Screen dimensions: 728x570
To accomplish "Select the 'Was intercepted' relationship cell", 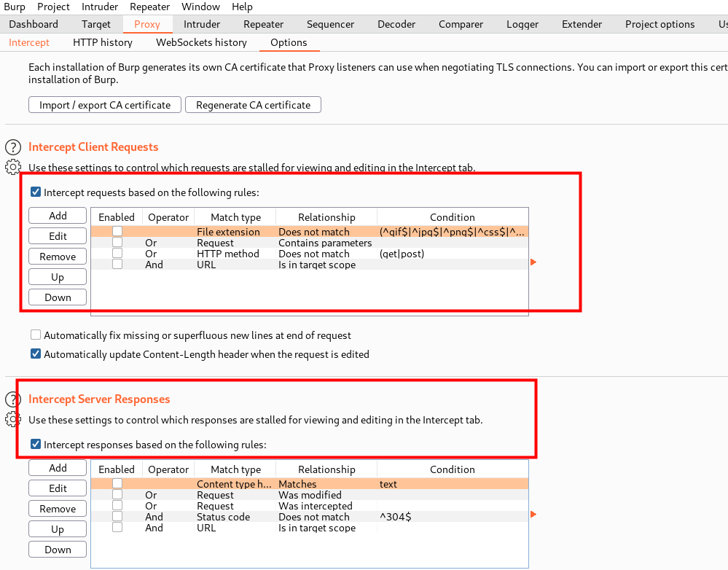I will 326,505.
